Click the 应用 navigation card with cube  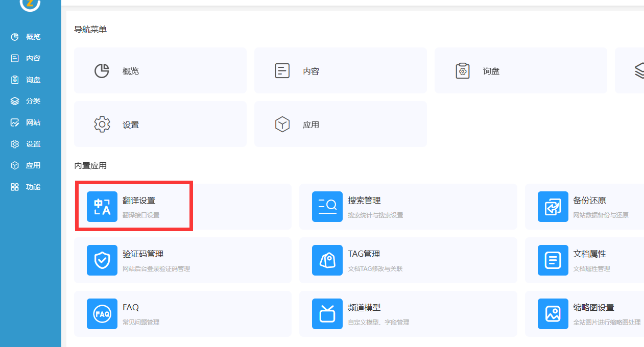(x=340, y=125)
